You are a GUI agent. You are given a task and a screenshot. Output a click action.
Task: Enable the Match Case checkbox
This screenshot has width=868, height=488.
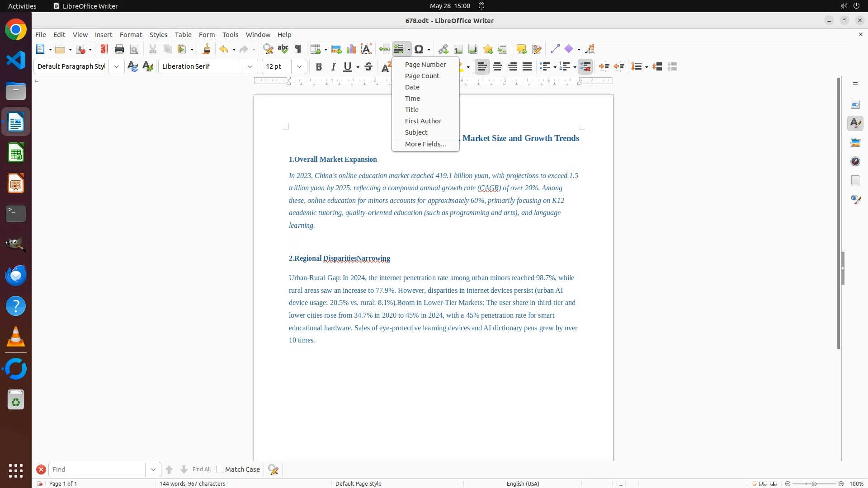coord(220,469)
